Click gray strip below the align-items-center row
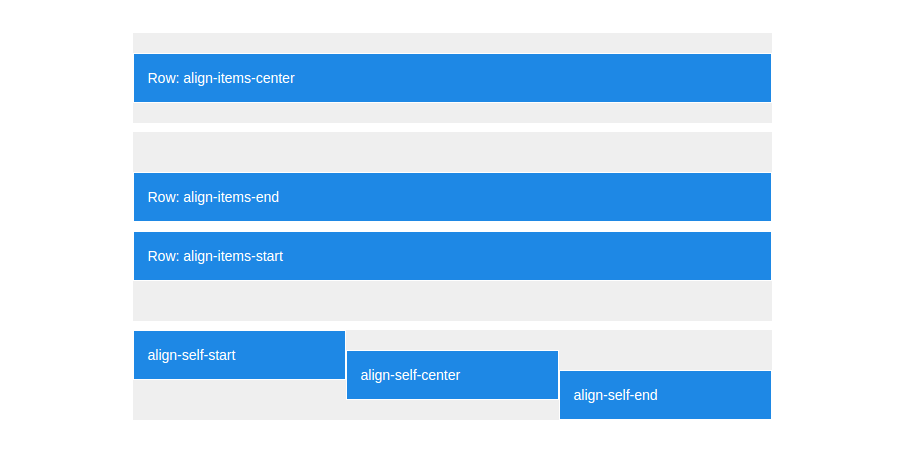 [452, 113]
